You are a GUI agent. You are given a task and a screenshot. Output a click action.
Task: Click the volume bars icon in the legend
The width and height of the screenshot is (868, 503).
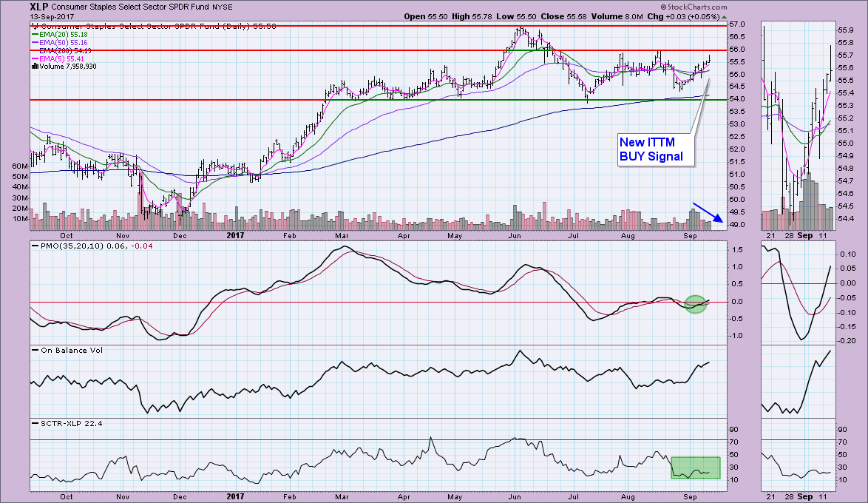pos(35,67)
